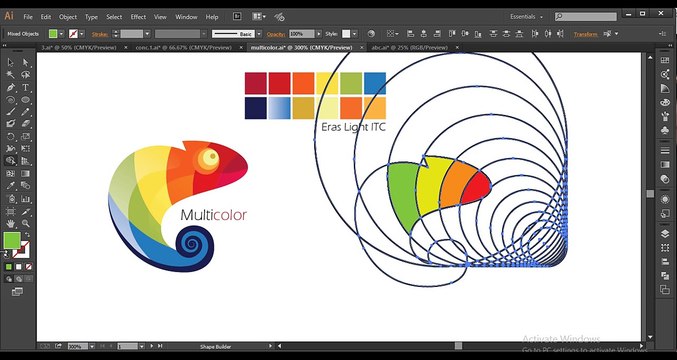The image size is (677, 360).
Task: Swap fill and stroke arrows
Action: tap(27, 234)
